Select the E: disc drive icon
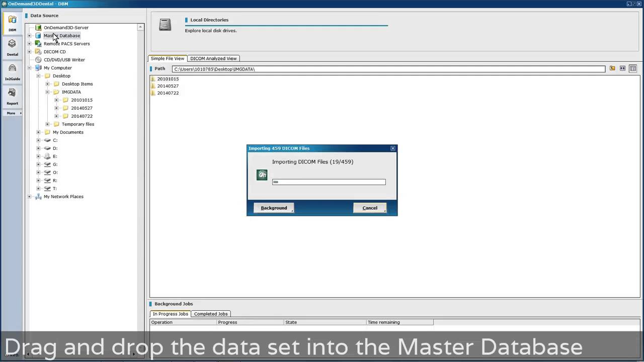644x362 pixels. click(x=47, y=156)
